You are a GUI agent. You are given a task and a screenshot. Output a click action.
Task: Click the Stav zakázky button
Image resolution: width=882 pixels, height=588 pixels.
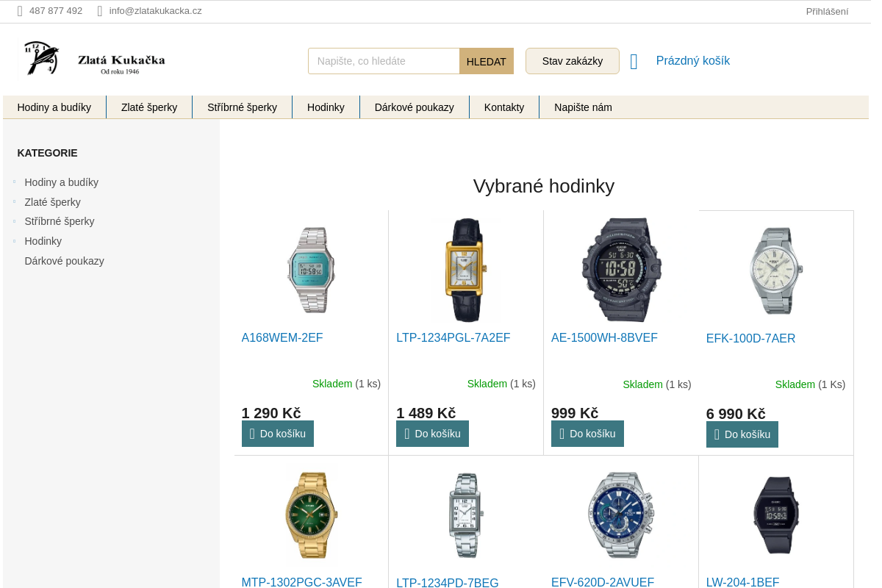(x=572, y=61)
